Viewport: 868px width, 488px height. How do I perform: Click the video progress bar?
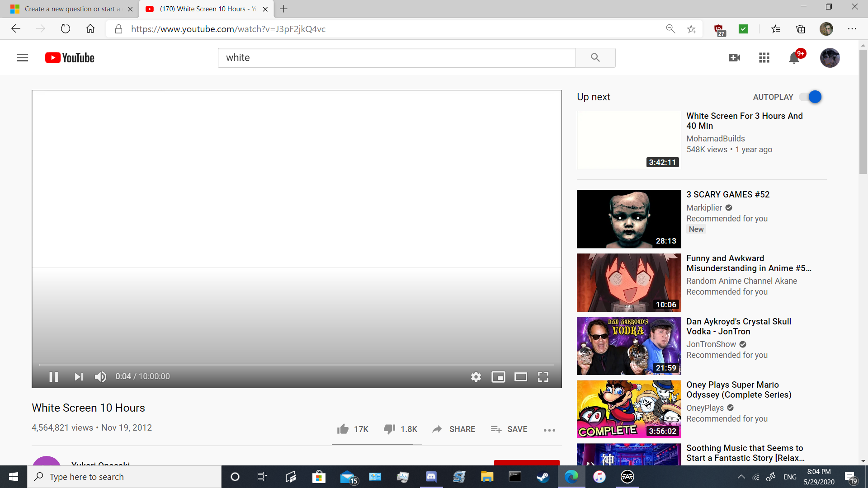[297, 364]
